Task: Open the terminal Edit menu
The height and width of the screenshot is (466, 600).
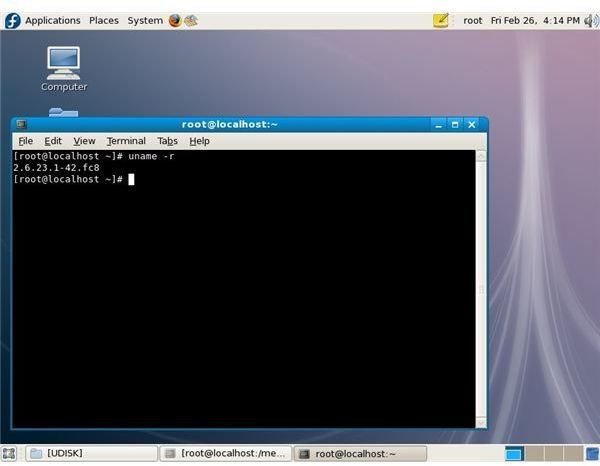Action: tap(53, 141)
